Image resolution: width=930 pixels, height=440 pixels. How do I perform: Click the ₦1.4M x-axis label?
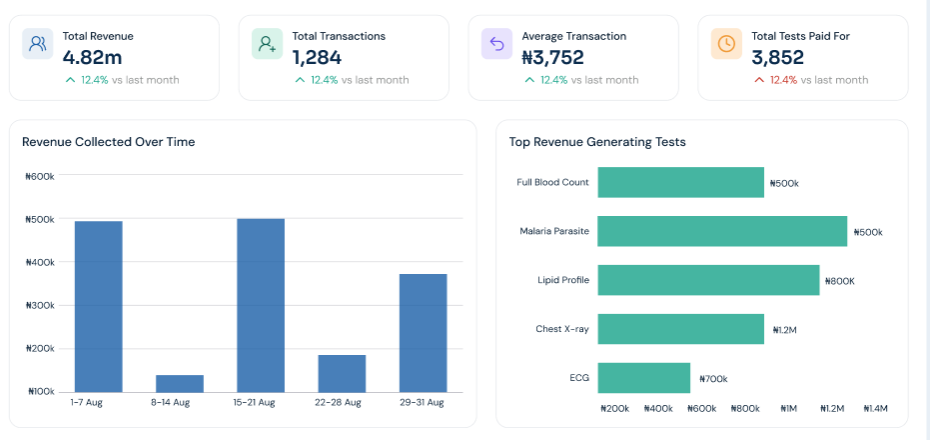click(x=875, y=409)
